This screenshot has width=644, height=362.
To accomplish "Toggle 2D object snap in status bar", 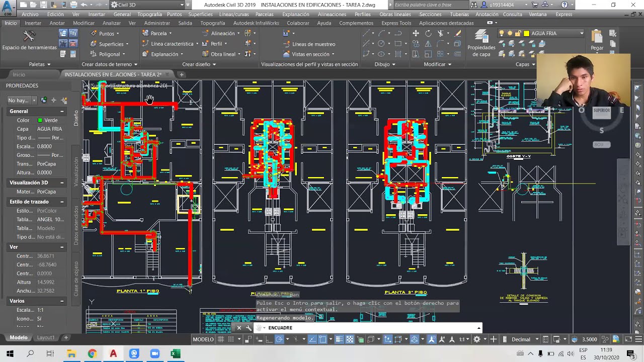I will pyautogui.click(x=324, y=339).
